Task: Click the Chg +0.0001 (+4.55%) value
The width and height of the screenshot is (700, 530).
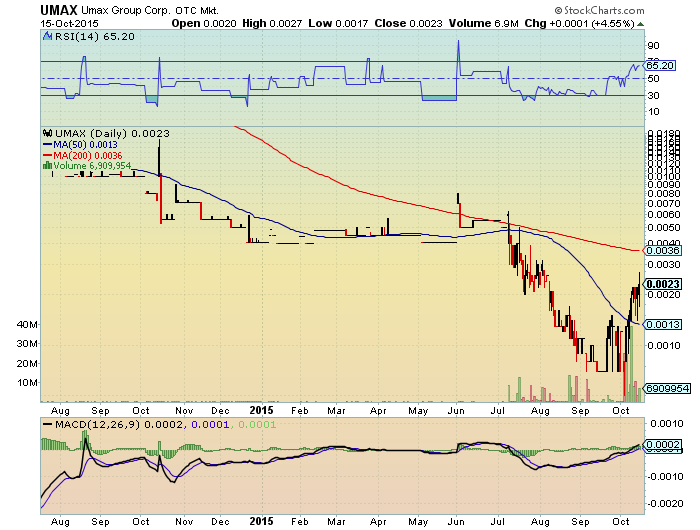Action: click(579, 23)
